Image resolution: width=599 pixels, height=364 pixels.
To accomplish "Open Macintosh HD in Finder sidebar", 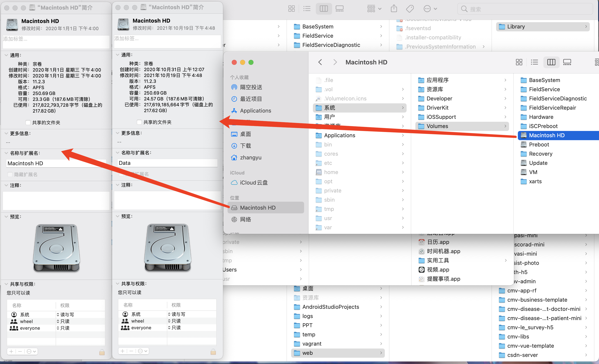I will click(x=257, y=208).
